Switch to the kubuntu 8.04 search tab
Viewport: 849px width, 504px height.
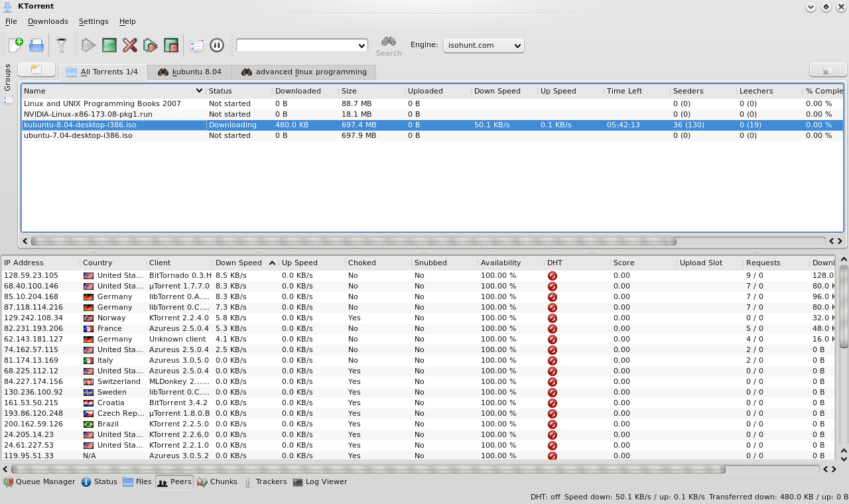(x=189, y=72)
